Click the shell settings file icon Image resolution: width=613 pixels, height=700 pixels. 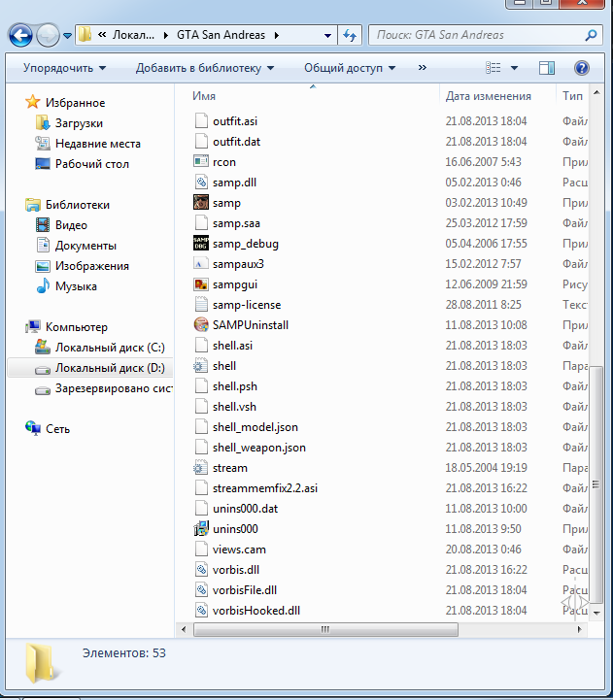point(200,366)
